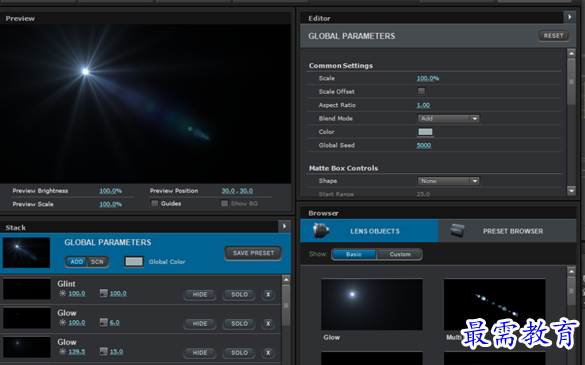This screenshot has height=365, width=585.
Task: Open the Matte Box Shape dropdown
Action: [448, 181]
